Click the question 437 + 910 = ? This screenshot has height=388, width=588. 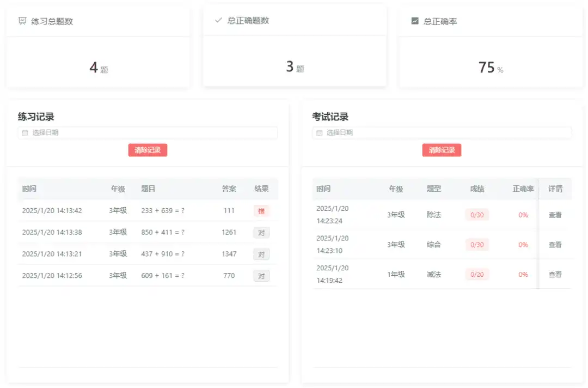tap(163, 254)
